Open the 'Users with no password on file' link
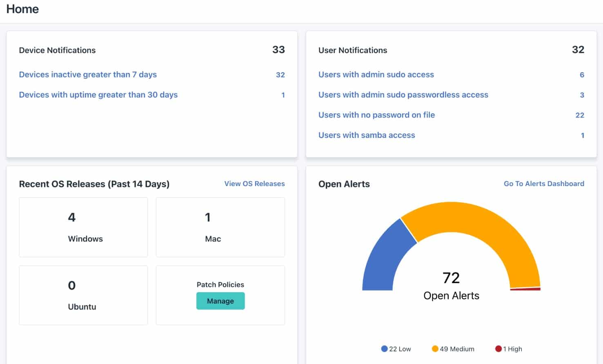603x364 pixels. click(x=376, y=115)
